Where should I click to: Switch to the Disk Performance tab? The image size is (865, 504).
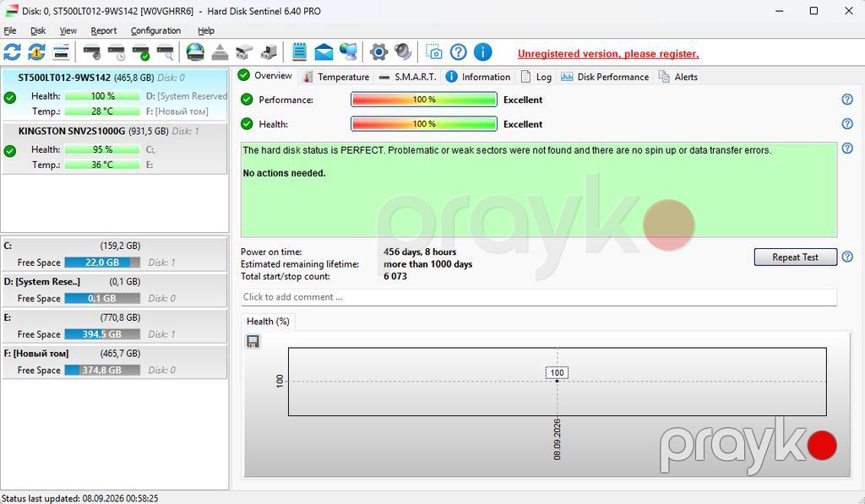click(605, 77)
